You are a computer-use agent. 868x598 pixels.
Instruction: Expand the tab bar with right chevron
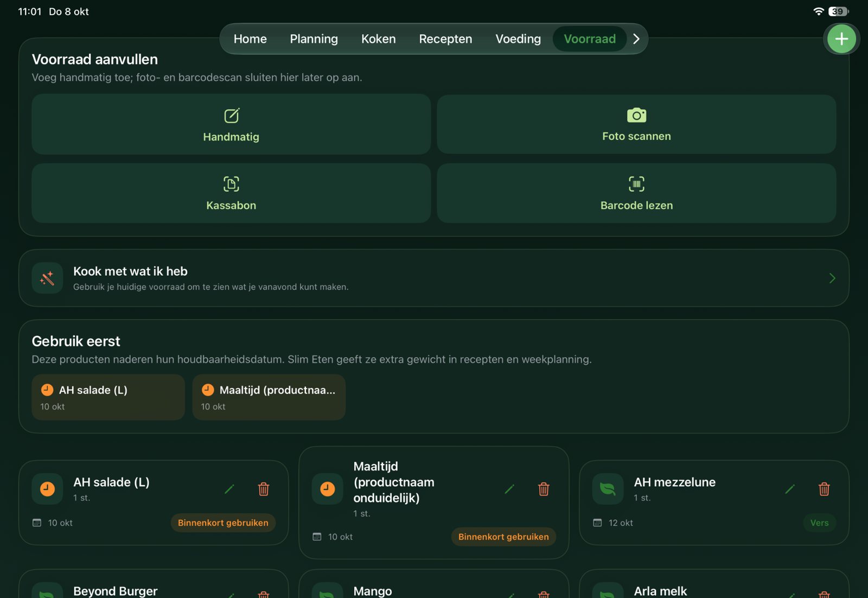coord(636,39)
